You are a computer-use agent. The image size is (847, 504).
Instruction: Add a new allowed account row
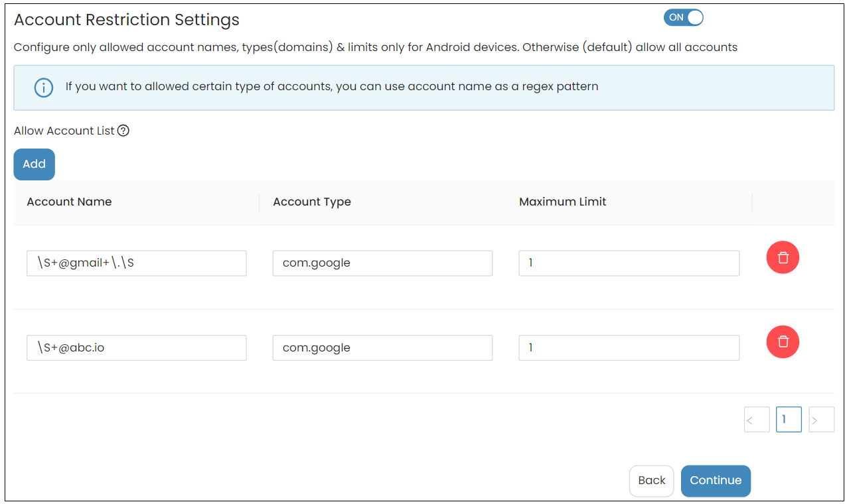(x=35, y=164)
